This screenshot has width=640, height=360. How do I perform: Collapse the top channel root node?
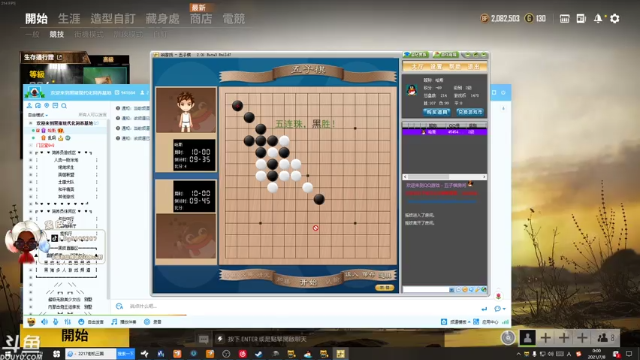pos(31,123)
